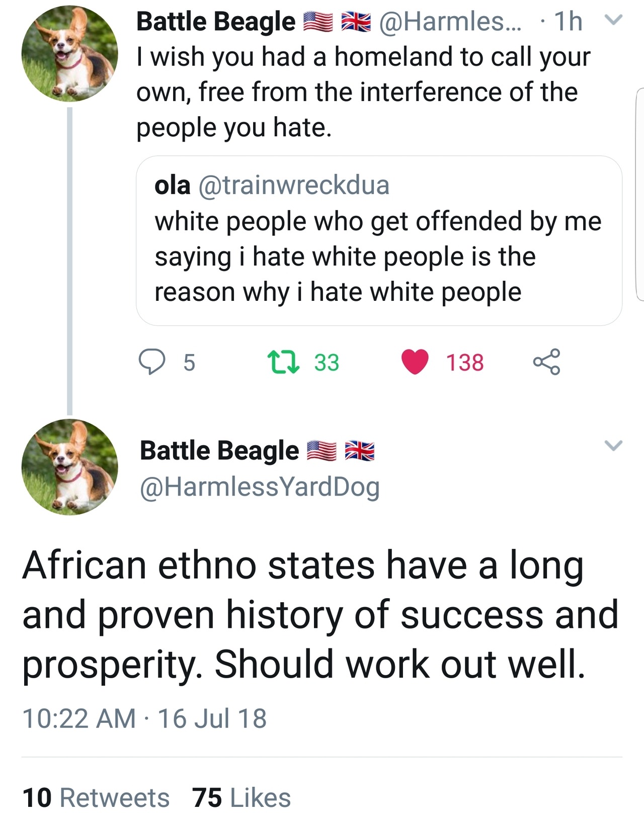The width and height of the screenshot is (644, 827).
Task: Click the beagle avatar beside @HarmlessYardDog
Action: 69,467
